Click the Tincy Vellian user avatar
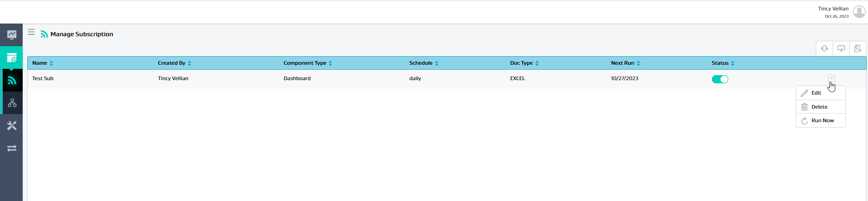This screenshot has width=868, height=201. 859,12
